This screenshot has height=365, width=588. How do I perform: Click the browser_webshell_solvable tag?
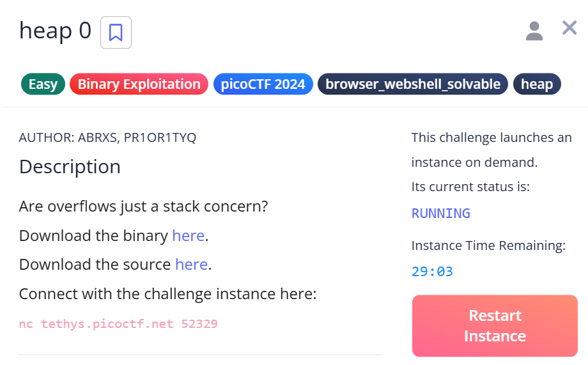413,84
